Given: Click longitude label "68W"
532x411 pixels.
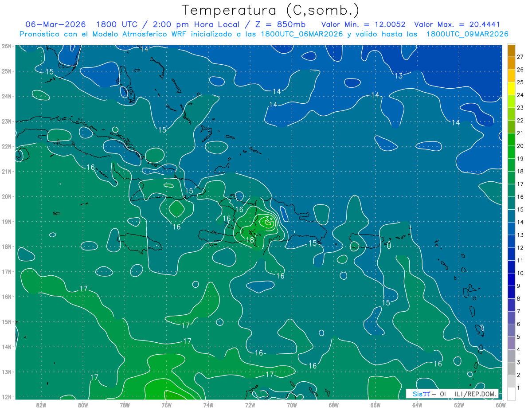Looking at the screenshot, I should pos(333,405).
